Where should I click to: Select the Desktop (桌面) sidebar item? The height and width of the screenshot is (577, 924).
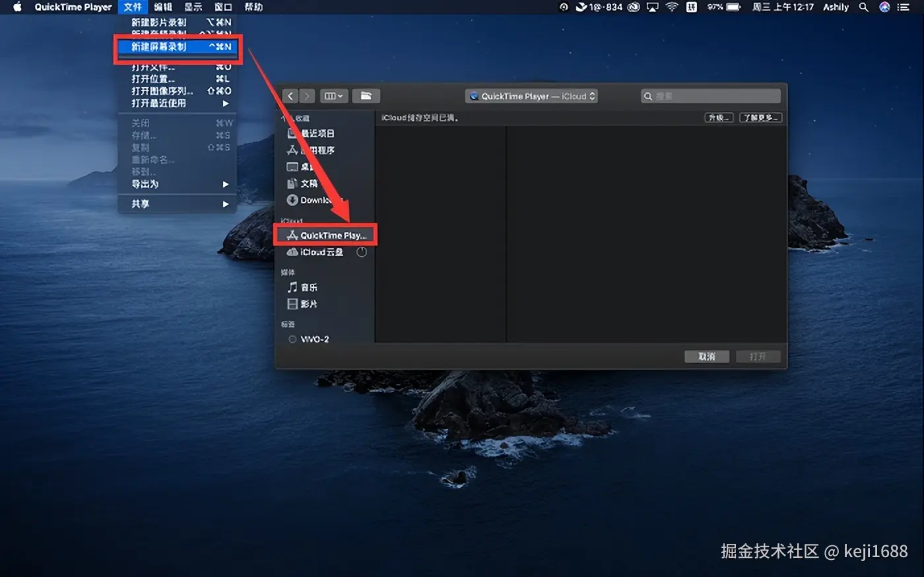[x=301, y=166]
